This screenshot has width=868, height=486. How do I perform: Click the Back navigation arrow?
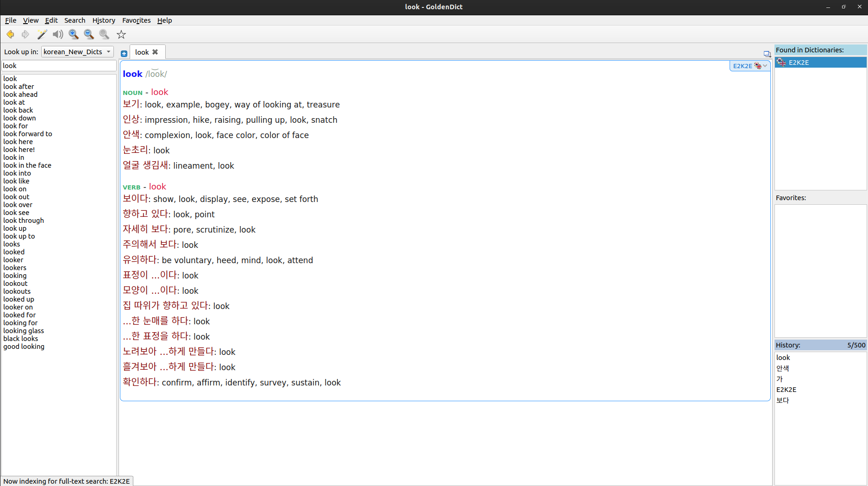(x=10, y=34)
